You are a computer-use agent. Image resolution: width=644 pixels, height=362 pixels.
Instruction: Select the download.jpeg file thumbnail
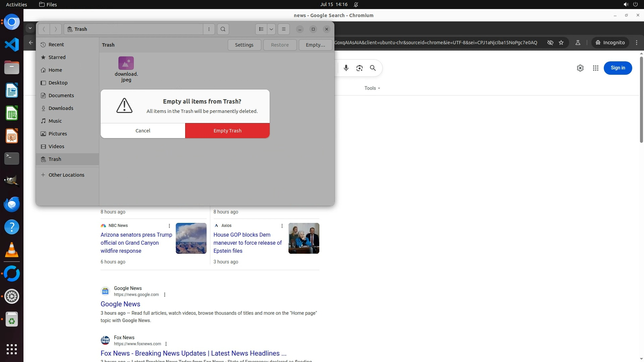pyautogui.click(x=126, y=63)
